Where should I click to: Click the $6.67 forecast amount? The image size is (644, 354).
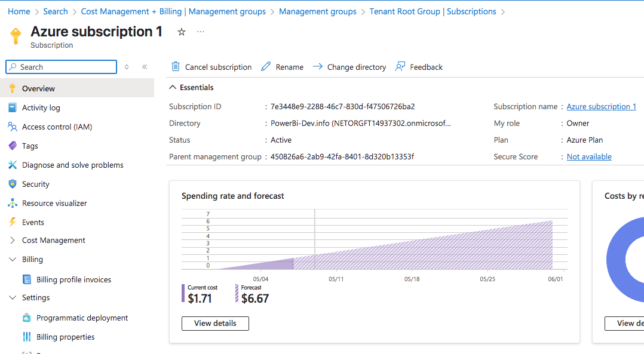(x=255, y=298)
